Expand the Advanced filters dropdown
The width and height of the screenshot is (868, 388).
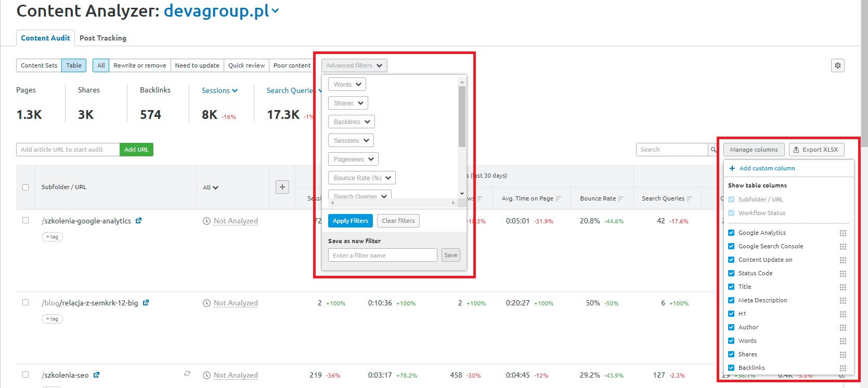(354, 65)
